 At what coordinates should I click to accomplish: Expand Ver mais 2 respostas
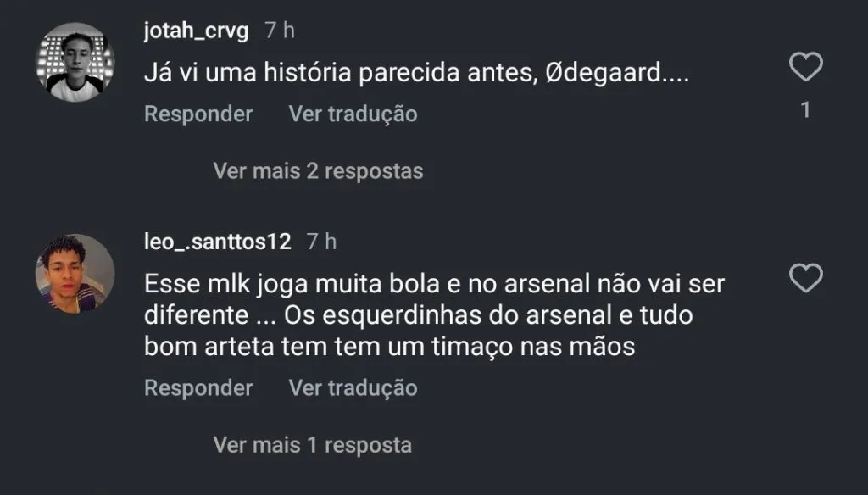tap(318, 171)
